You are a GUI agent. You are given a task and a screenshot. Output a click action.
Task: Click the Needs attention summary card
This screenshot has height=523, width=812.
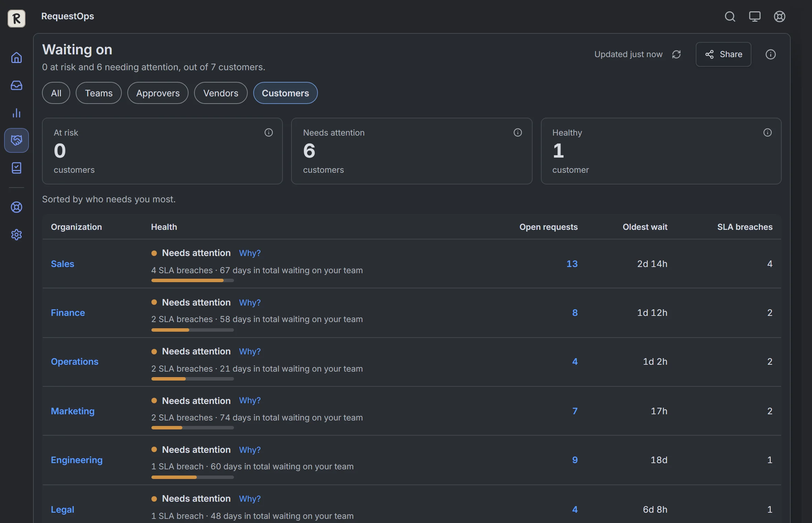point(412,151)
